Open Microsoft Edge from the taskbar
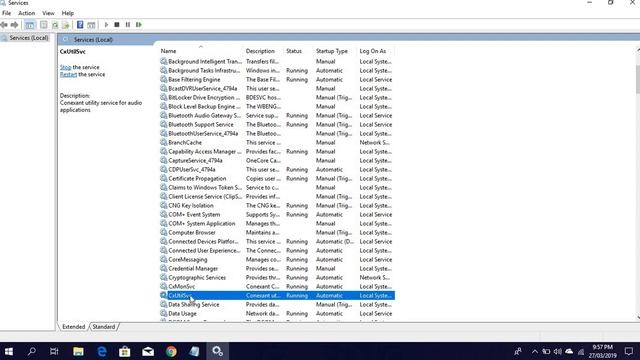The height and width of the screenshot is (360, 640). pos(102,351)
